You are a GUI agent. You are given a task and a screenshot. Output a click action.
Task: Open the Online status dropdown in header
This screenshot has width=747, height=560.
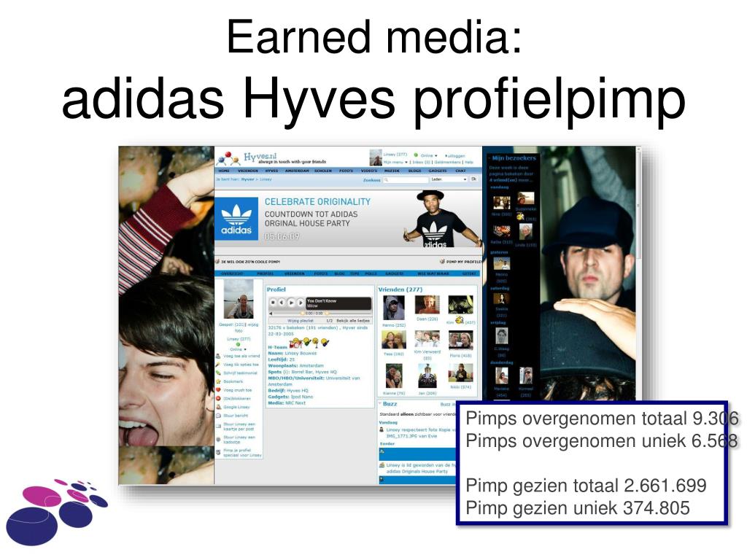tap(436, 156)
